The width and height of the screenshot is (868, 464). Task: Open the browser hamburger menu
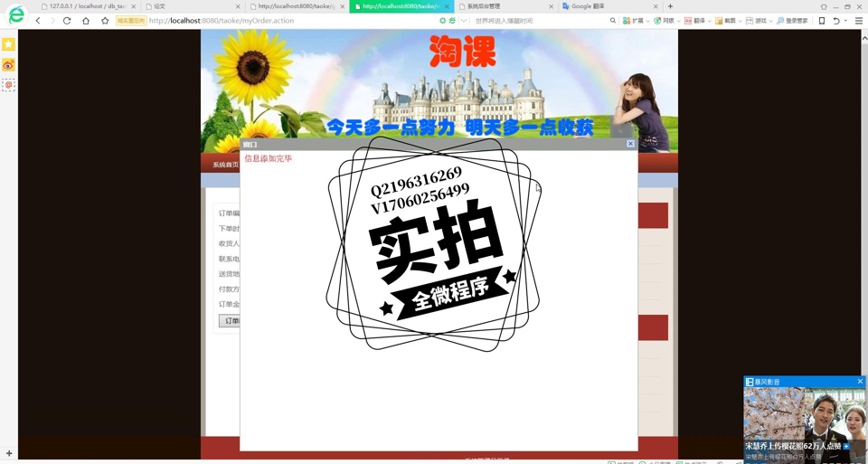coord(859,21)
